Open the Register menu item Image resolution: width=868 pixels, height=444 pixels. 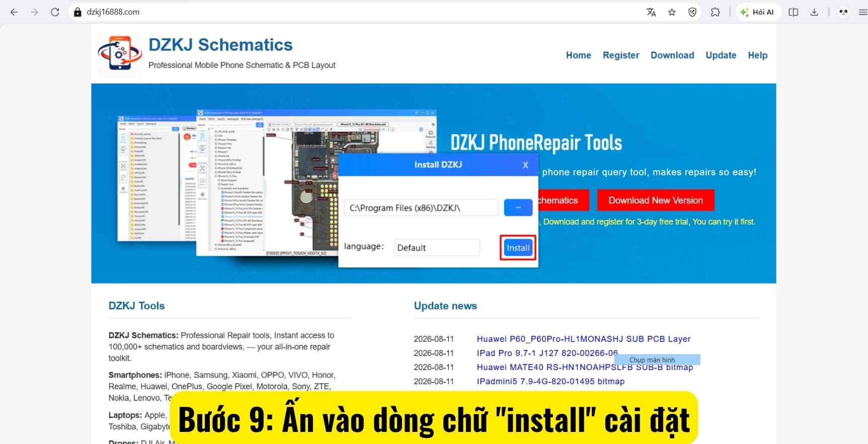[621, 55]
